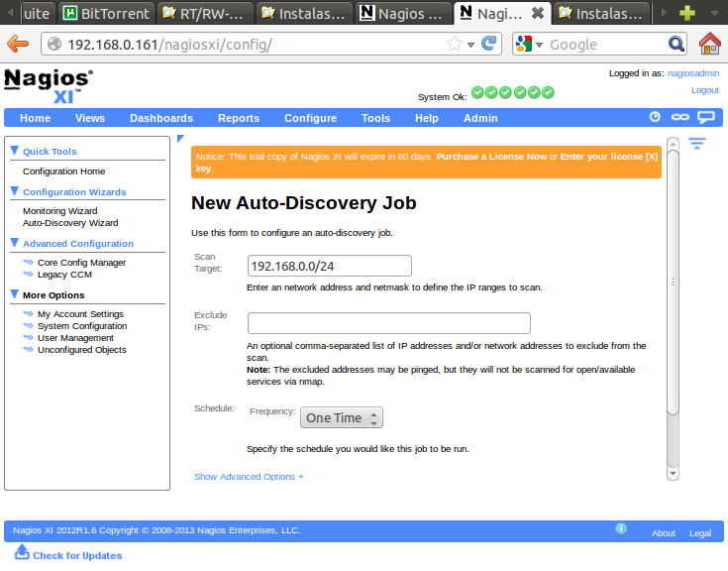Screen dimensions: 728x571
Task: Click the scrollbar down arrow
Action: pyautogui.click(x=673, y=474)
